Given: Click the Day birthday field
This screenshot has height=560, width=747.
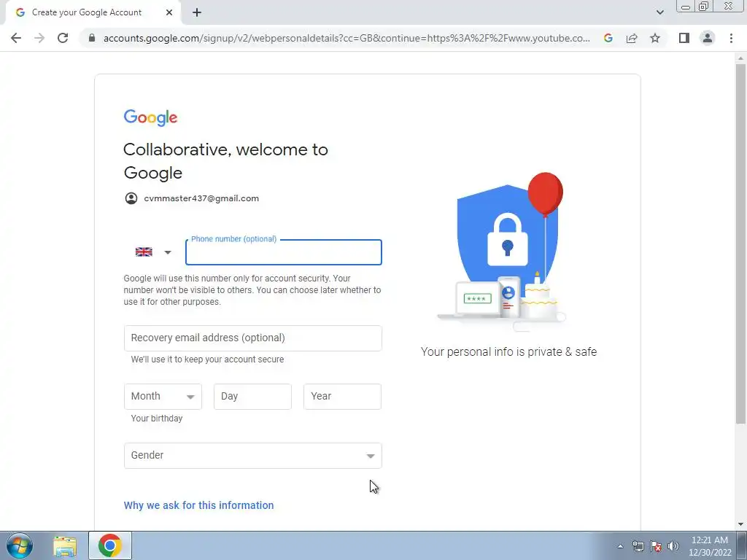Looking at the screenshot, I should point(252,397).
